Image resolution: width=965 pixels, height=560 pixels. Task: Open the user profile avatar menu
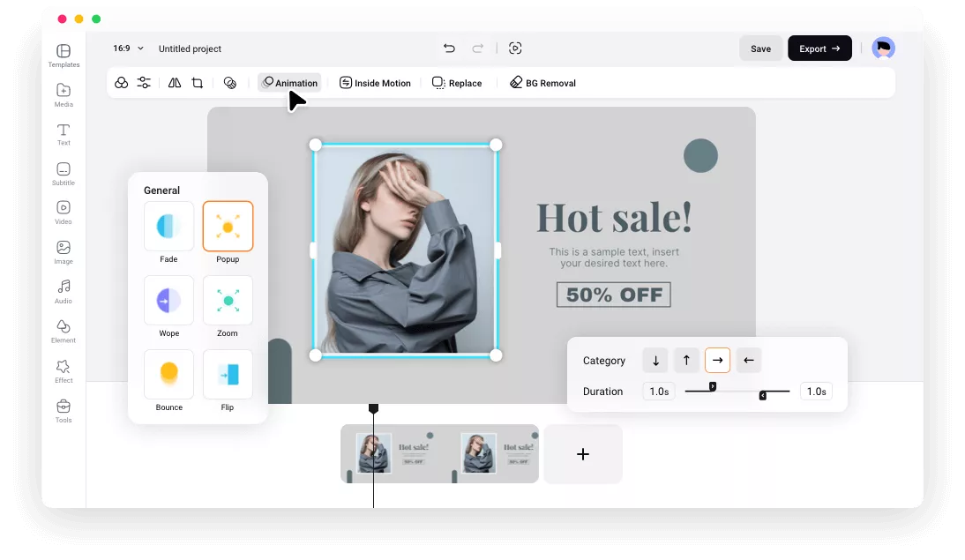point(883,49)
